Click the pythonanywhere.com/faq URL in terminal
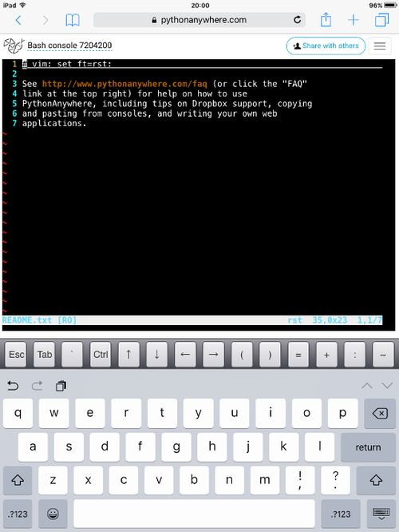 (124, 84)
